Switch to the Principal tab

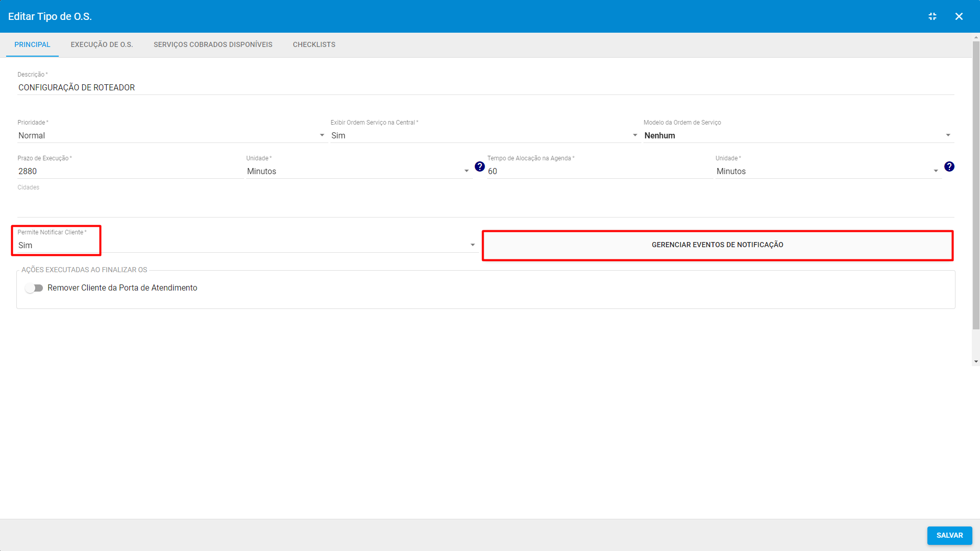tap(32, 44)
